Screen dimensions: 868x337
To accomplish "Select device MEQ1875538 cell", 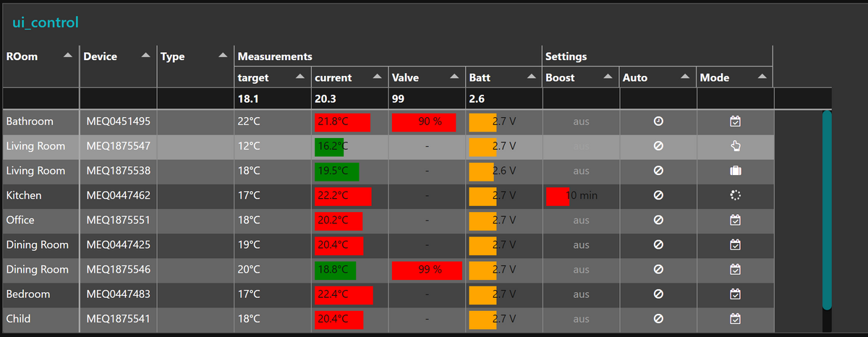I will 118,171.
